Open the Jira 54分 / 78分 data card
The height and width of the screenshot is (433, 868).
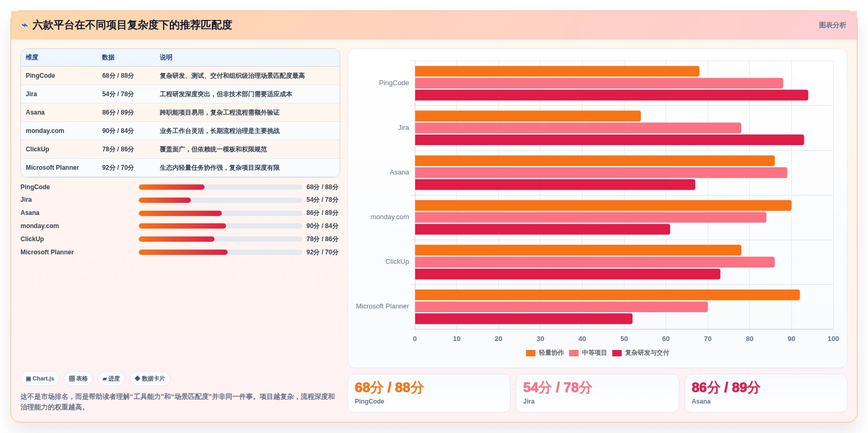click(597, 393)
